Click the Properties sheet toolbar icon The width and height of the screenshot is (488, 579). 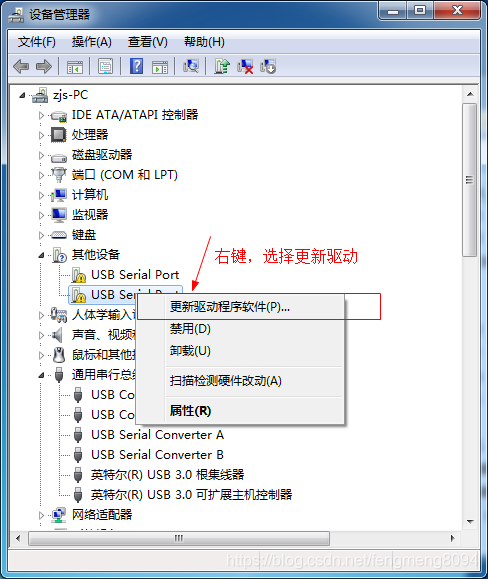click(105, 66)
